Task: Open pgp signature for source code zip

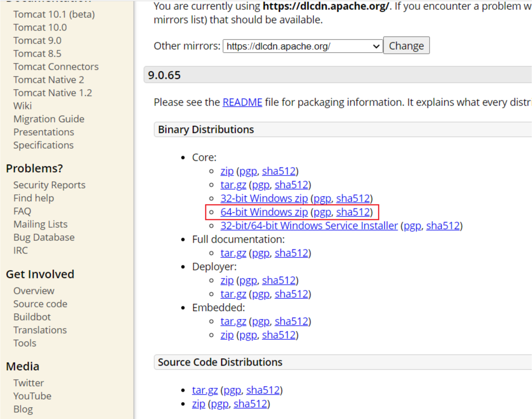Action: [220, 404]
